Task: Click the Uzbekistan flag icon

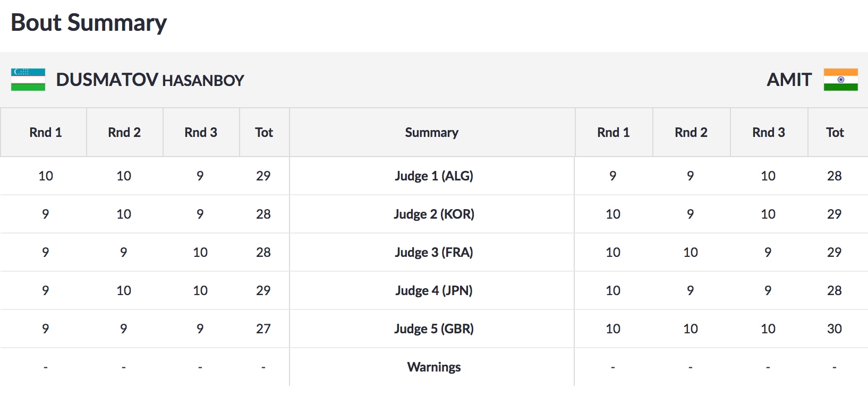Action: click(x=28, y=80)
